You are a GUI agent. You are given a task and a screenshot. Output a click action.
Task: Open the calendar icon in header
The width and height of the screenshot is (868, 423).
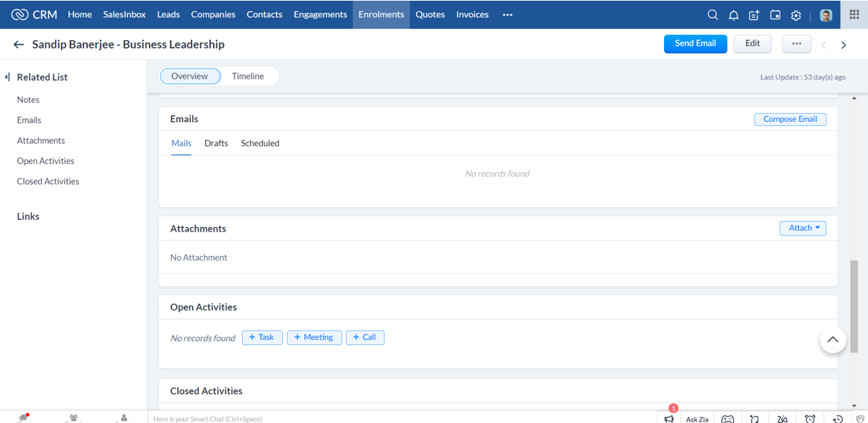pyautogui.click(x=775, y=15)
